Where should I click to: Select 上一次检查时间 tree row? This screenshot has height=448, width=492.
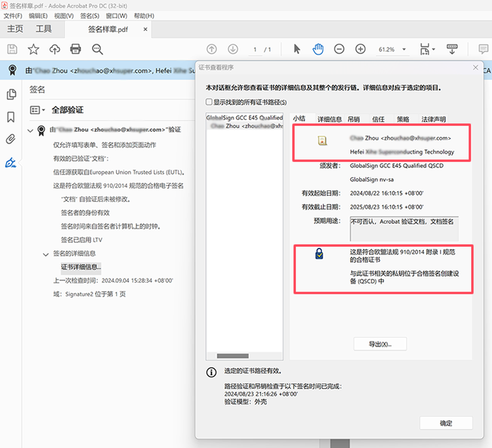pyautogui.click(x=113, y=280)
